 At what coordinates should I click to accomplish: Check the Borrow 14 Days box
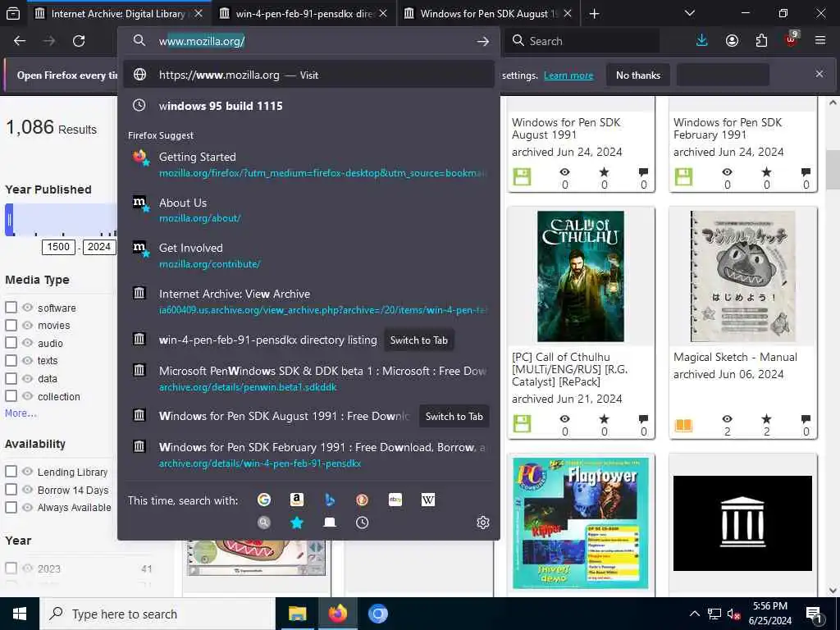pyautogui.click(x=11, y=490)
